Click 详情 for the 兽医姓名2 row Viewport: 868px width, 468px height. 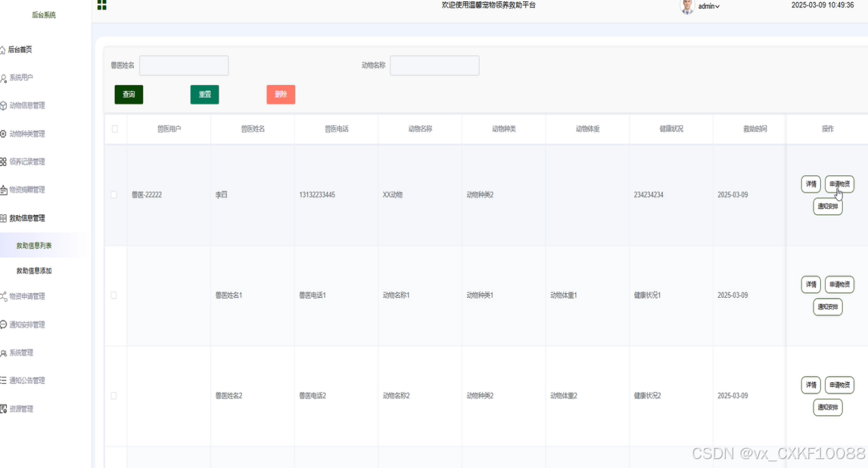click(x=811, y=385)
